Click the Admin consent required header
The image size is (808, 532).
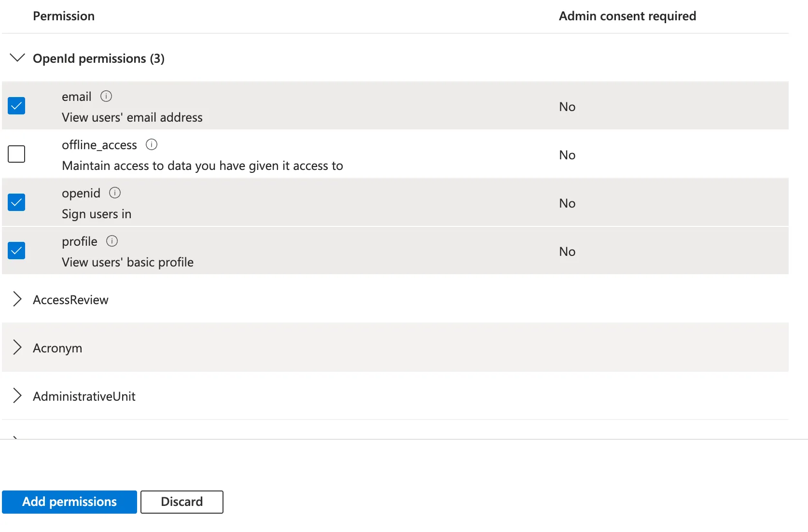pos(627,15)
